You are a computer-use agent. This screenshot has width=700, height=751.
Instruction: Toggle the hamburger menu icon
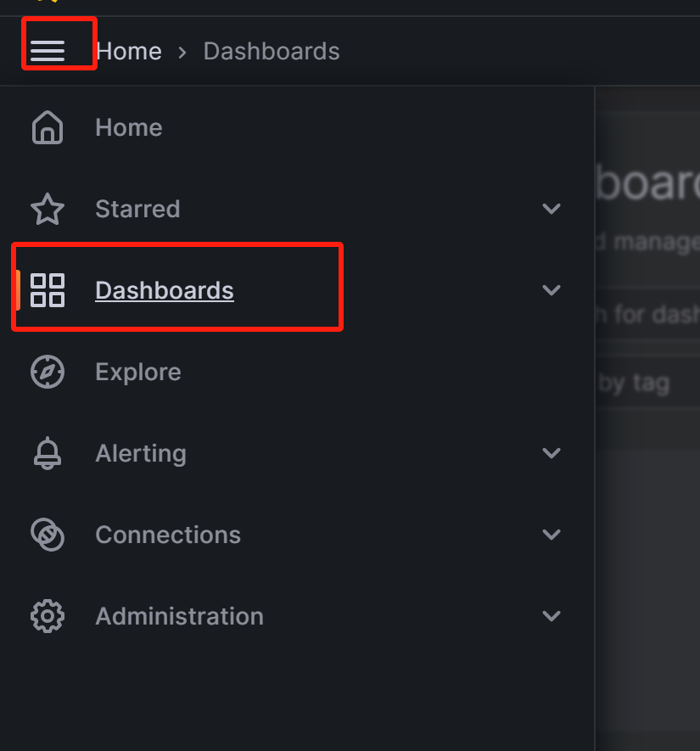(48, 52)
